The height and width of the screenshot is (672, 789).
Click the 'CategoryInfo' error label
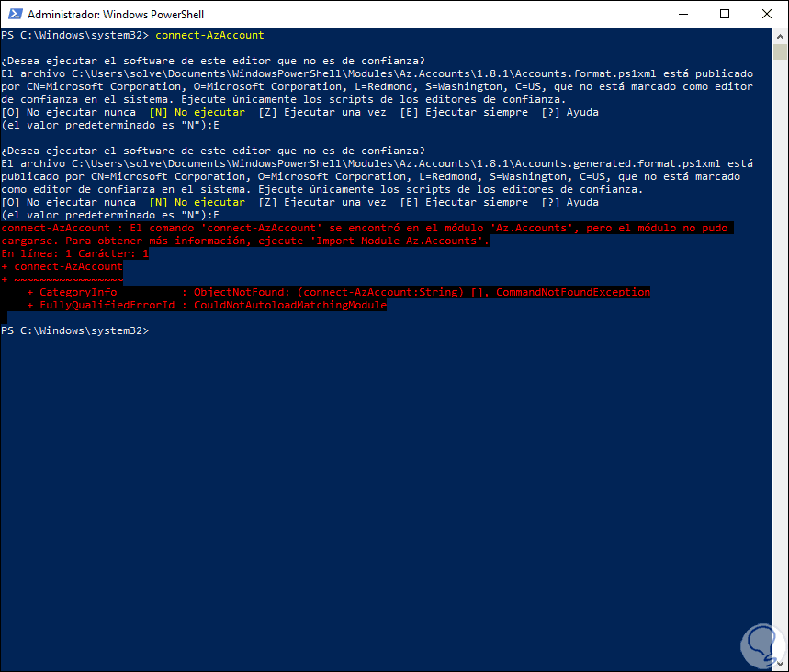[x=78, y=292]
